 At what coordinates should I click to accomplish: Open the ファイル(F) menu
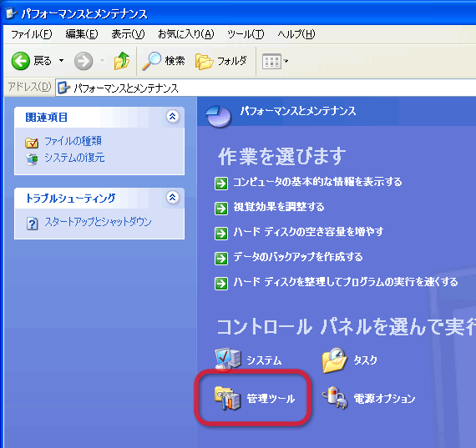(x=31, y=33)
